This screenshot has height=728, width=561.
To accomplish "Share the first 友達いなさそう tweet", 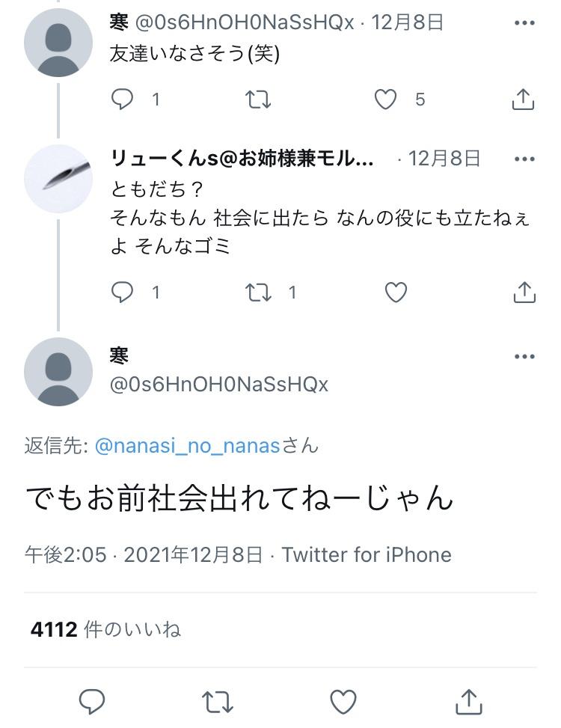I will [x=524, y=100].
